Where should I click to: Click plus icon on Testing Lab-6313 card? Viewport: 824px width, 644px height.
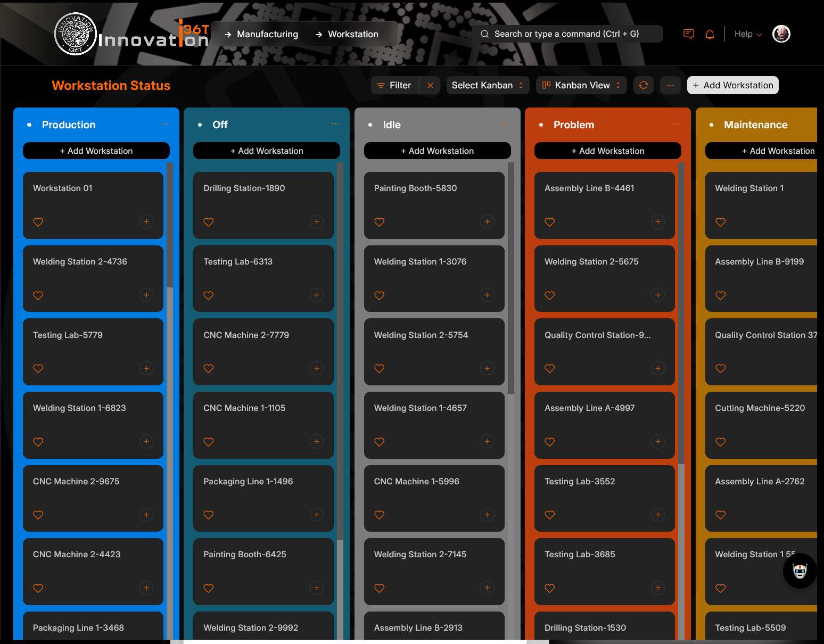(317, 295)
